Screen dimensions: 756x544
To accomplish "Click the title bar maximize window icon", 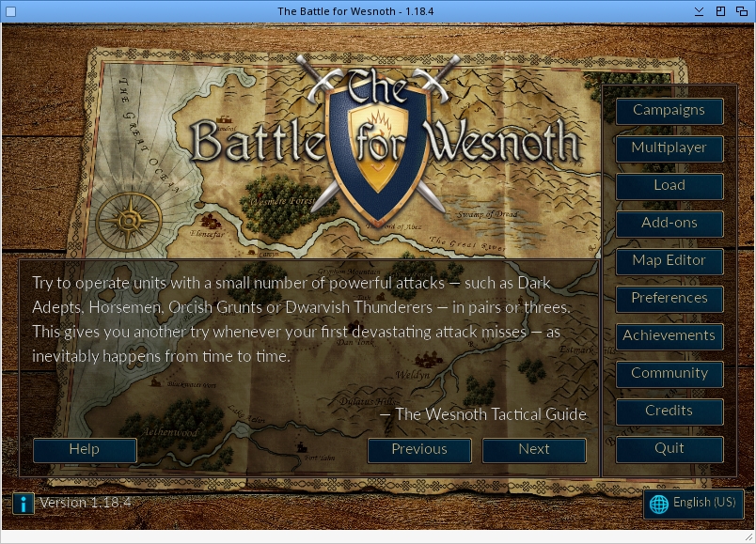I will point(720,11).
